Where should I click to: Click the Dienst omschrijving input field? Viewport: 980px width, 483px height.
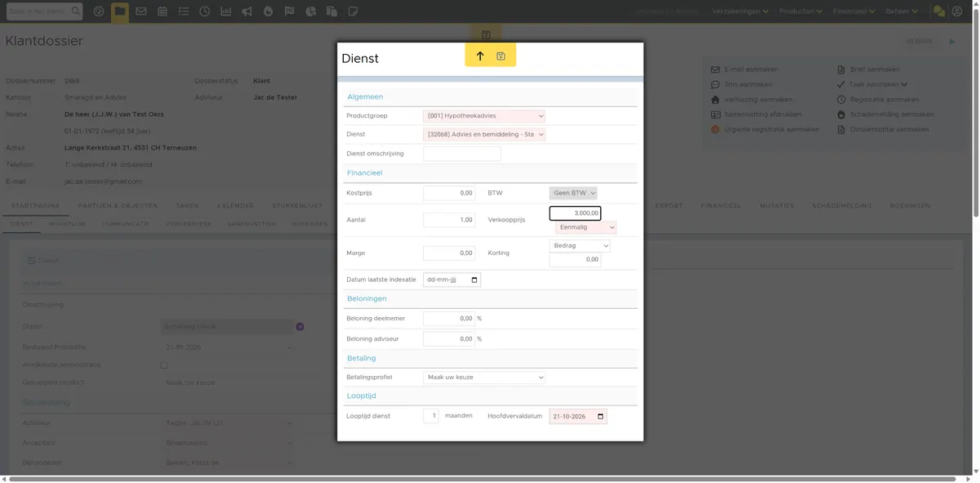coord(462,154)
